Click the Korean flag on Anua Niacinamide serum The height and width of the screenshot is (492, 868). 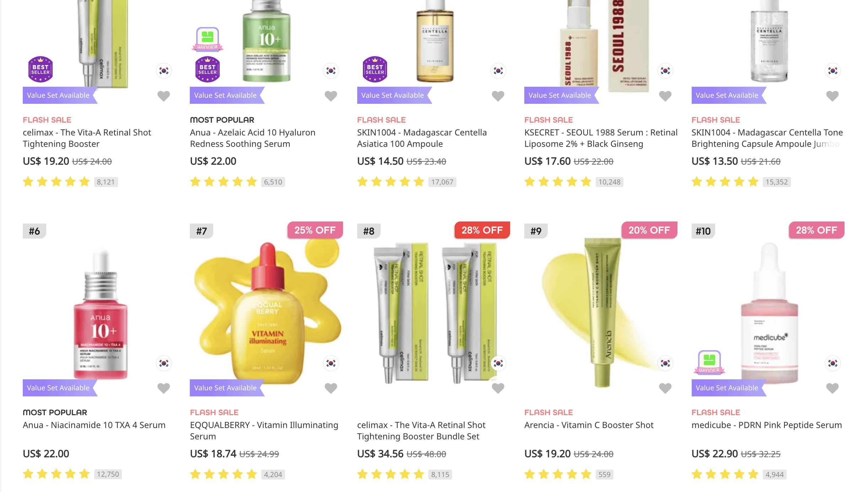pos(164,363)
